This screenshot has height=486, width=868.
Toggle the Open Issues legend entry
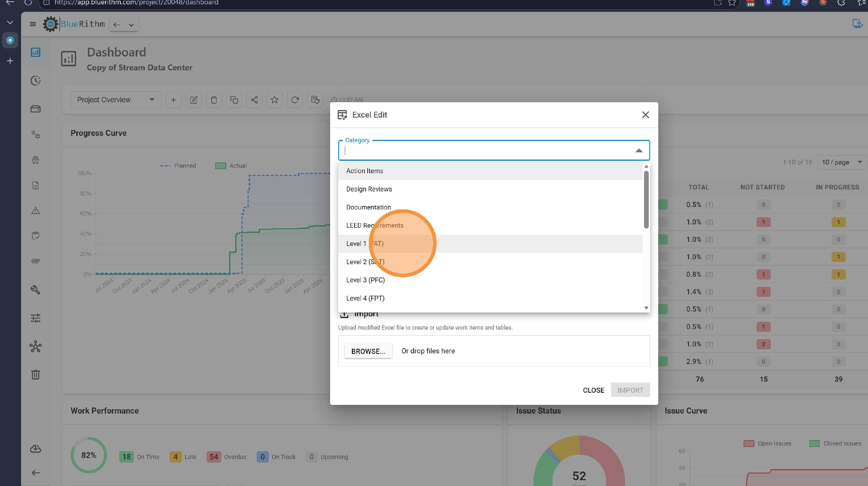(767, 443)
